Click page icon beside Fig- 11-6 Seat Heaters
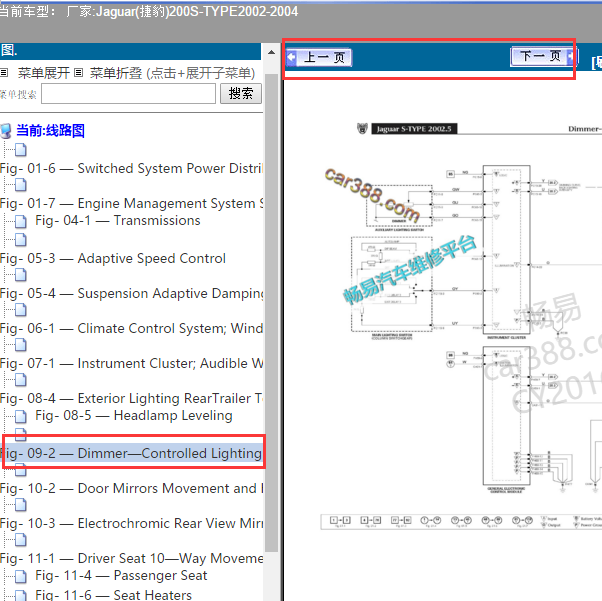Viewport: 602px width, 601px height. coord(21,595)
